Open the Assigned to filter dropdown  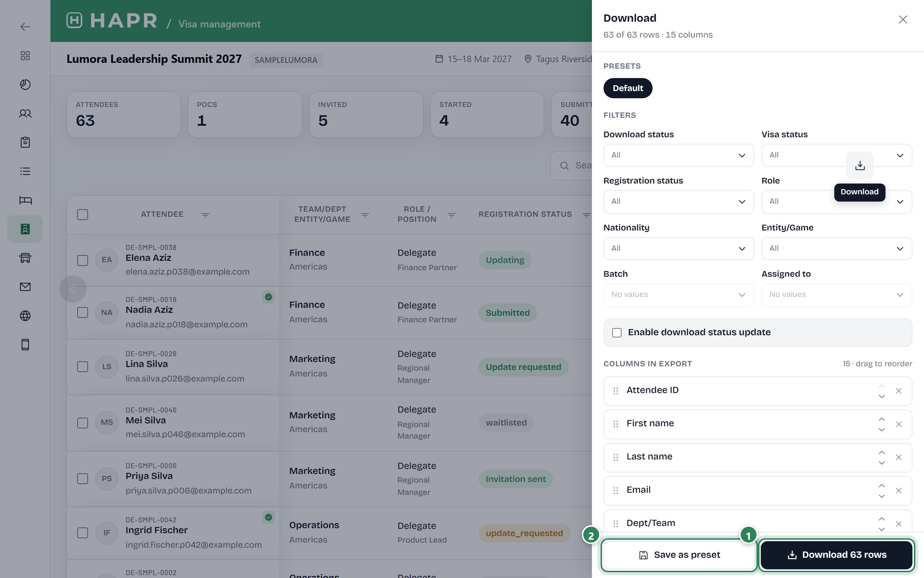(837, 295)
